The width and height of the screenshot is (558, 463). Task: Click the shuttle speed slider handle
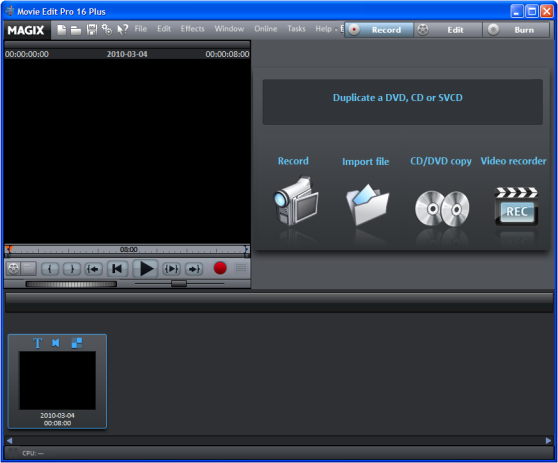coord(179,284)
